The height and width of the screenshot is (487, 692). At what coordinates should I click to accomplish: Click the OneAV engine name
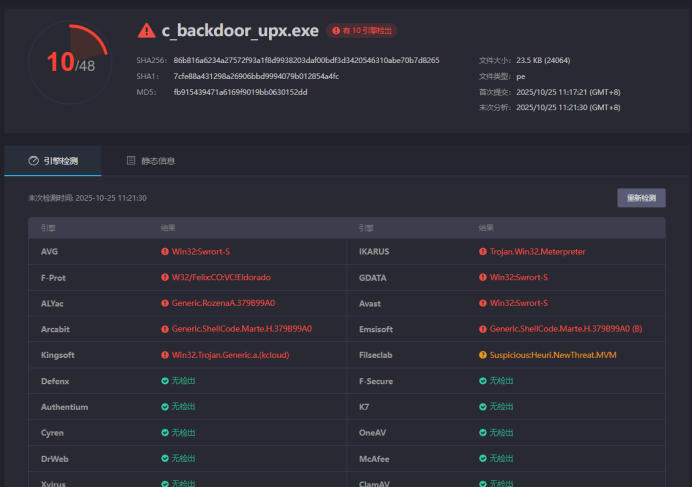coord(372,433)
